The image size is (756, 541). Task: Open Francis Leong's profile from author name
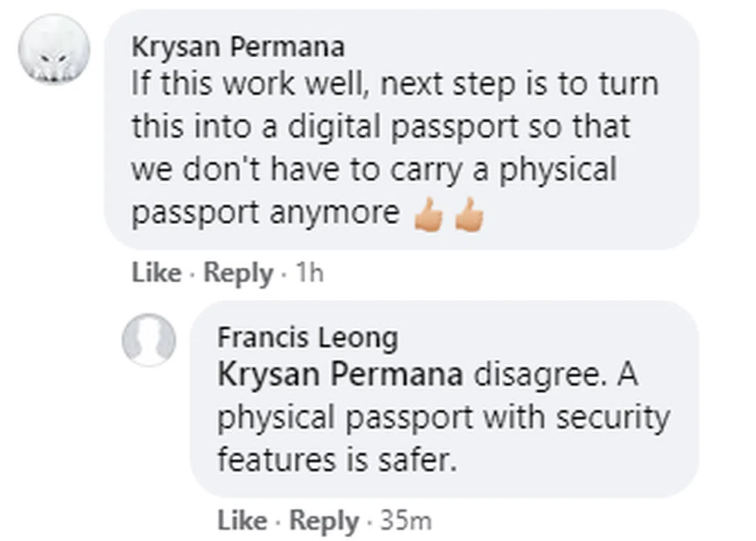coord(307,339)
